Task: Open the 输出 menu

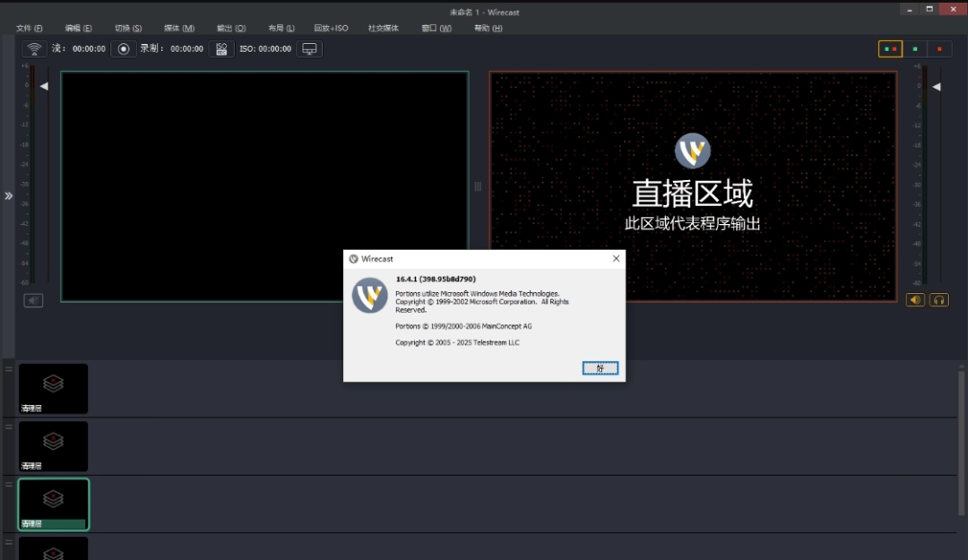Action: 230,28
